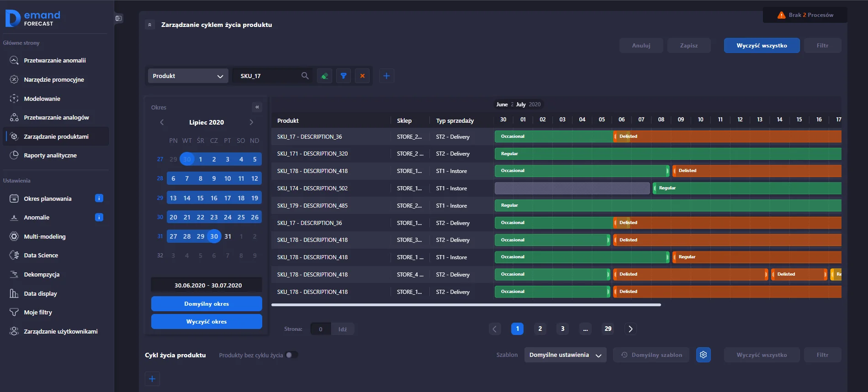
Task: Click the Domyślny okres button
Action: coord(206,303)
